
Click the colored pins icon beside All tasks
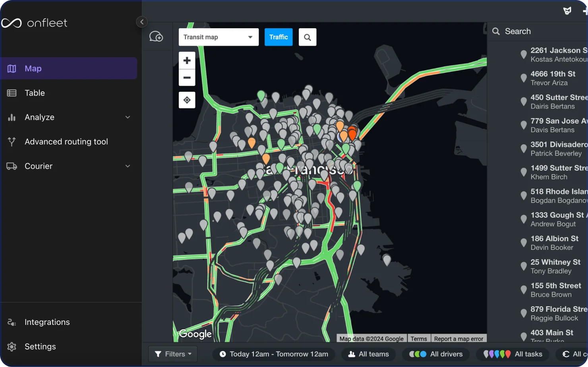point(497,354)
